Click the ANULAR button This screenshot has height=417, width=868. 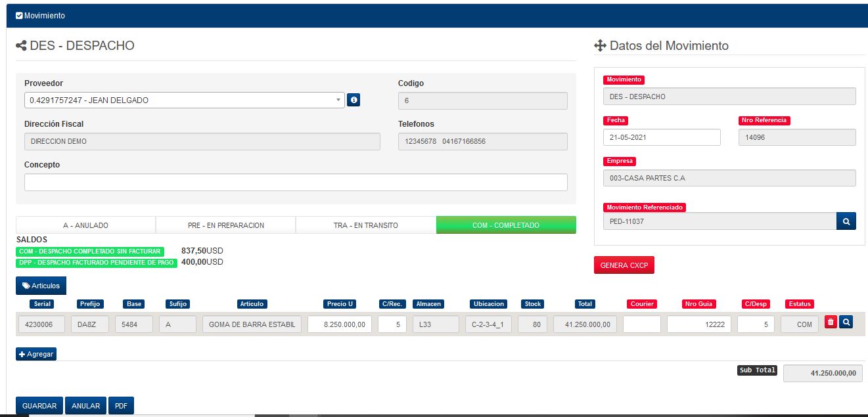click(85, 406)
